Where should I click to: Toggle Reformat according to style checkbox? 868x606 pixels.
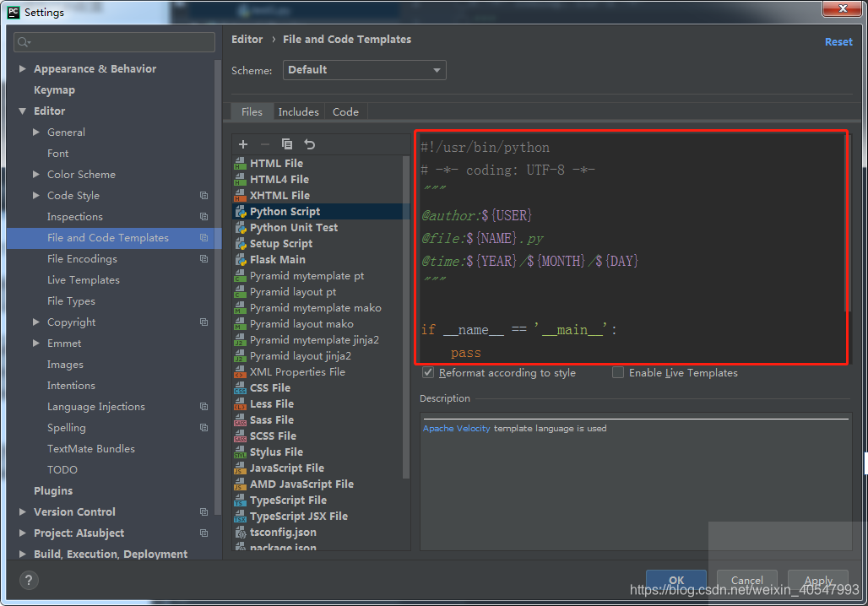coord(428,372)
